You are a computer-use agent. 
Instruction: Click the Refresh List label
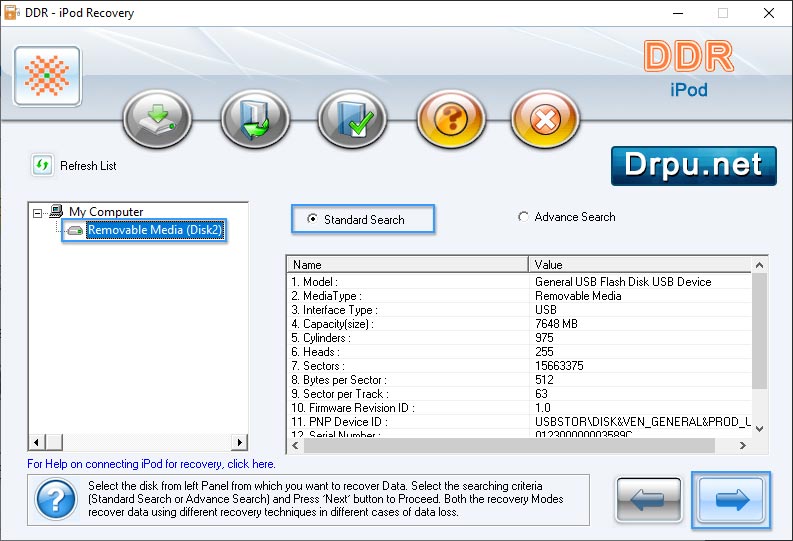coord(89,166)
